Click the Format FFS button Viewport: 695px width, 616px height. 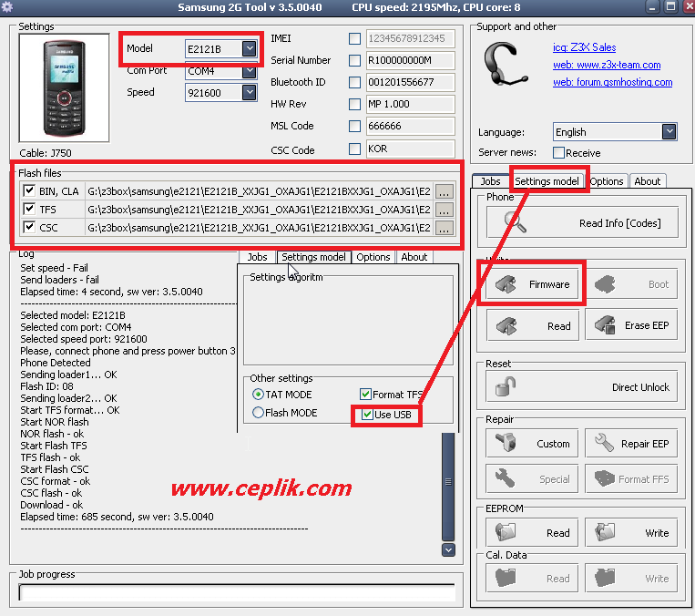point(631,479)
